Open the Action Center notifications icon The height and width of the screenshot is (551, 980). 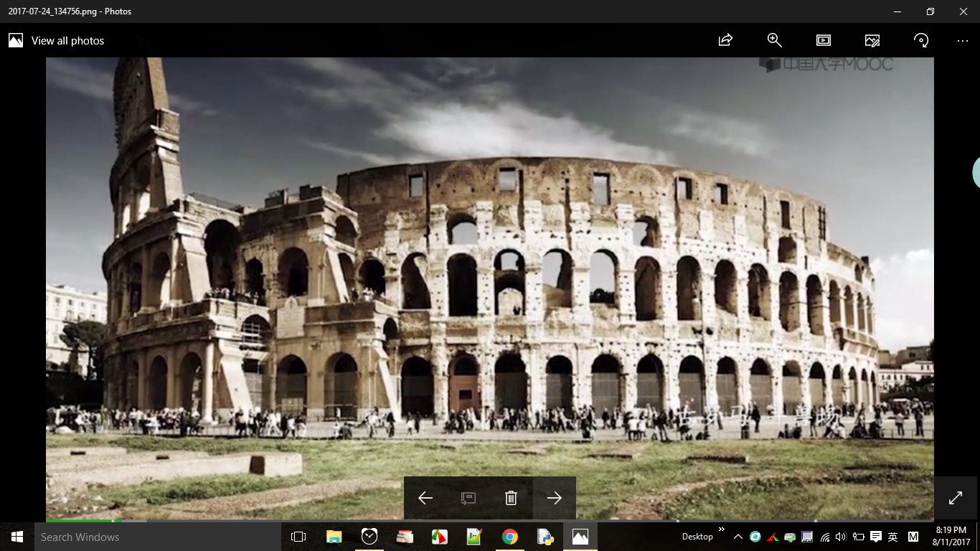876,537
